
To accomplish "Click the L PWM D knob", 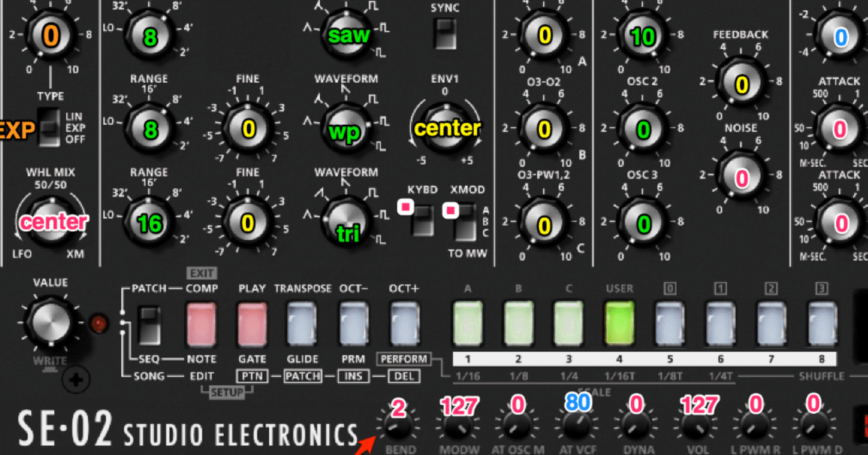I will 813,427.
